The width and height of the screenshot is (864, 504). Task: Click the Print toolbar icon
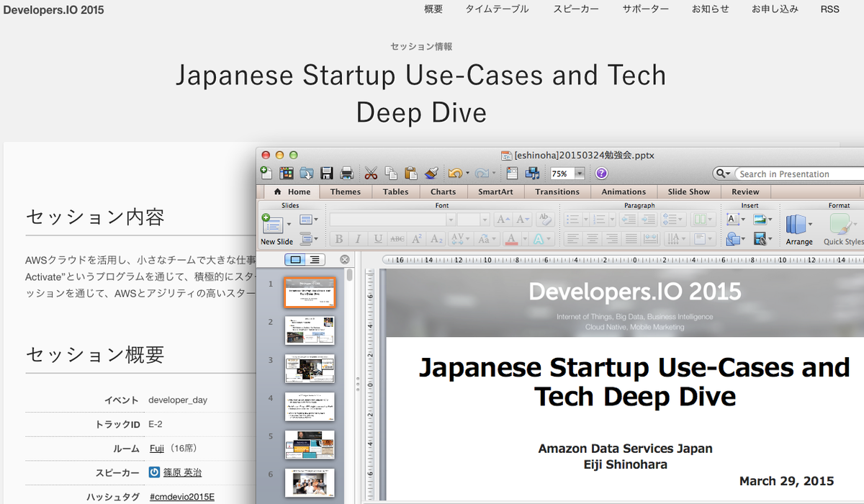click(346, 173)
